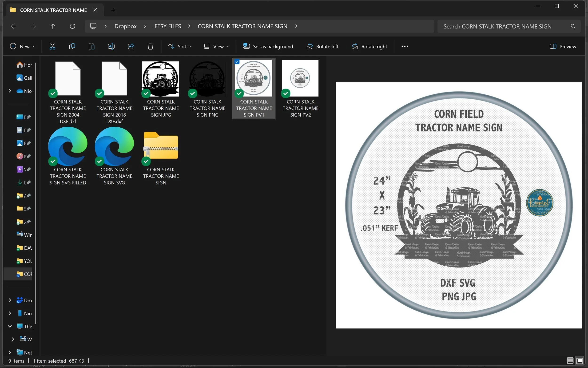Open the View dropdown menu
The image size is (588, 368).
click(216, 46)
